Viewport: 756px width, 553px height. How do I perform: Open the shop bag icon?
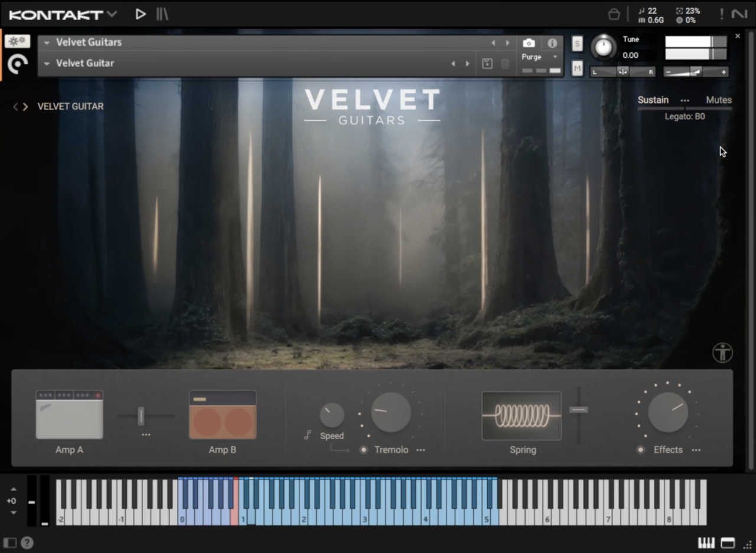click(x=614, y=14)
